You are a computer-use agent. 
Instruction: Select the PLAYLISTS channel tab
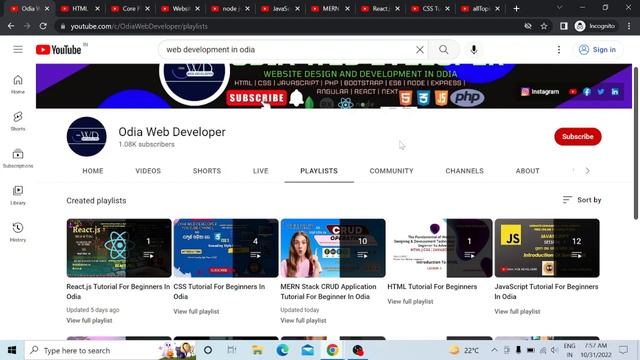click(319, 171)
